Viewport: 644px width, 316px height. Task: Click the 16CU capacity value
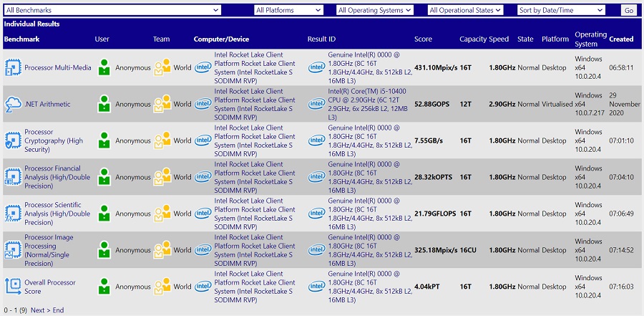[x=468, y=250]
